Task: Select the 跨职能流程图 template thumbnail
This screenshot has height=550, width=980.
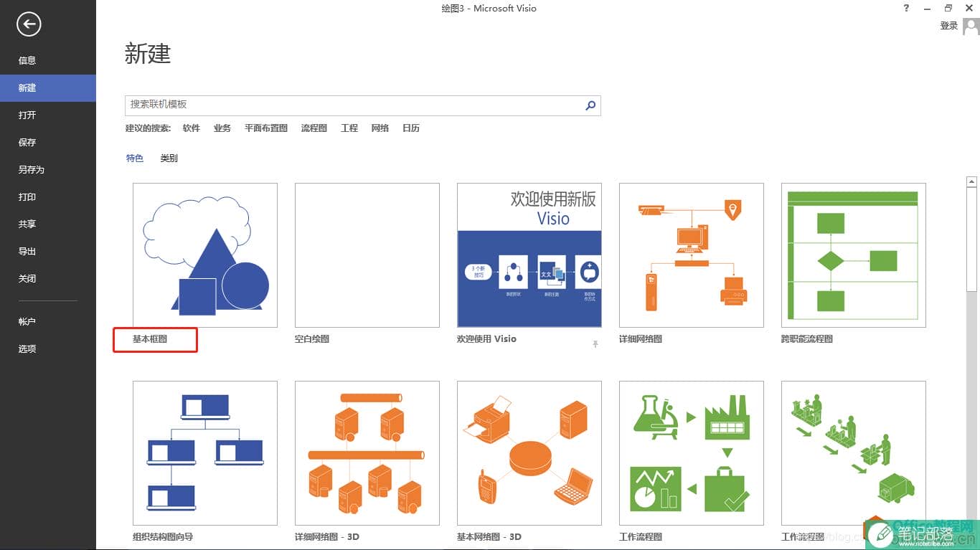Action: pyautogui.click(x=854, y=255)
